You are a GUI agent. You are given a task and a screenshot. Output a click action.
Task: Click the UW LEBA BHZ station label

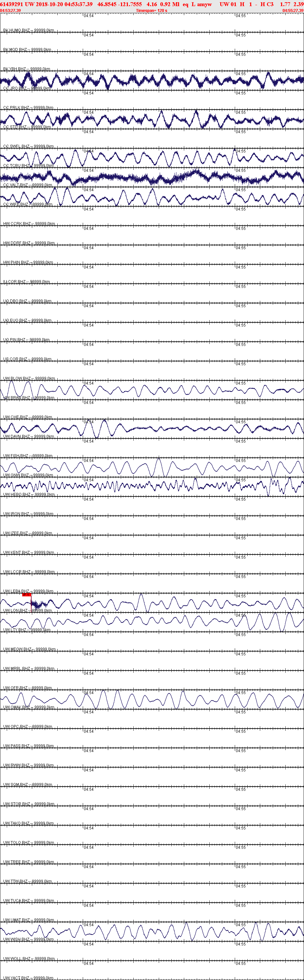[x=28, y=591]
